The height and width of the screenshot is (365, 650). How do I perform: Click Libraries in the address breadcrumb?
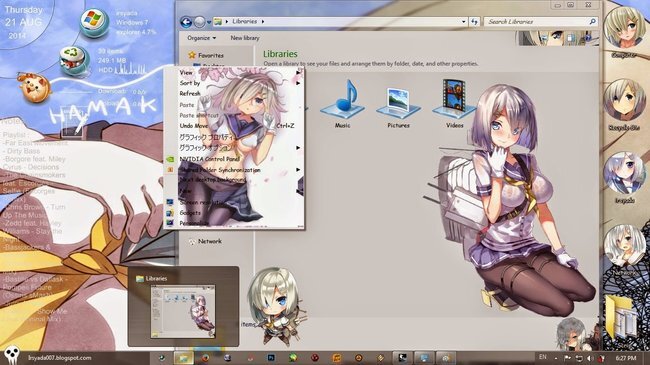tap(245, 21)
